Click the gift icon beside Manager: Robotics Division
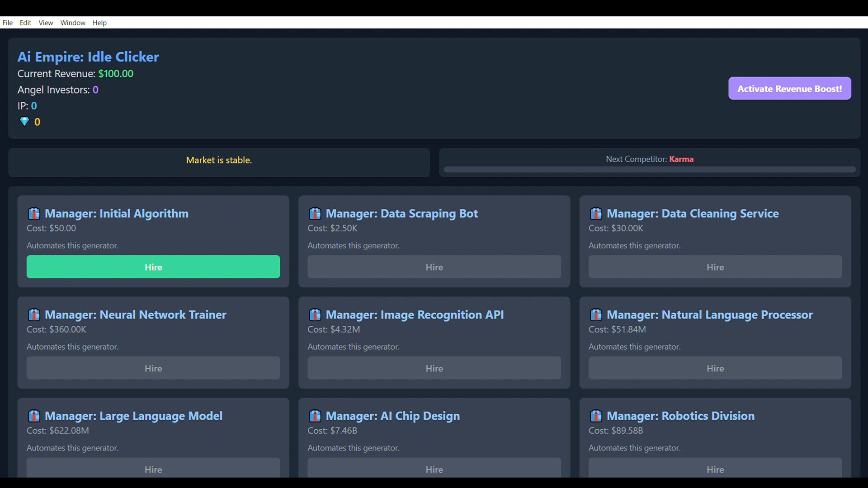Viewport: 868px width, 488px height. pos(596,416)
